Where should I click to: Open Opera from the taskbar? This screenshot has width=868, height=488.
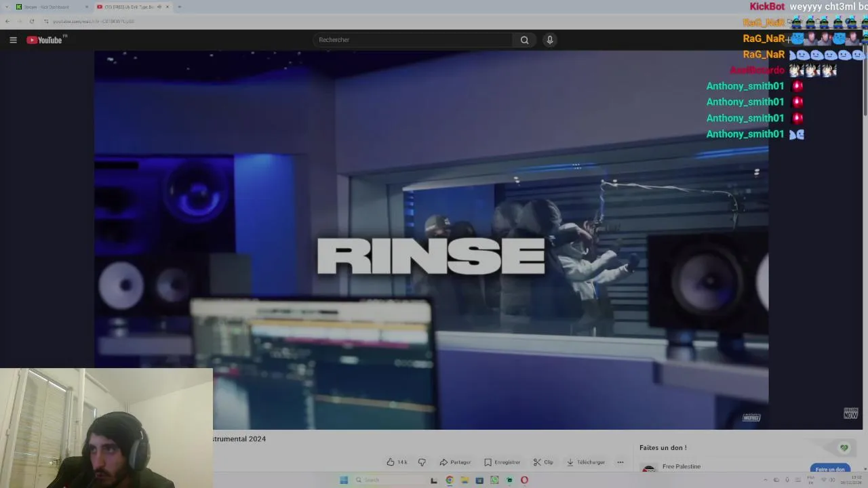(524, 480)
